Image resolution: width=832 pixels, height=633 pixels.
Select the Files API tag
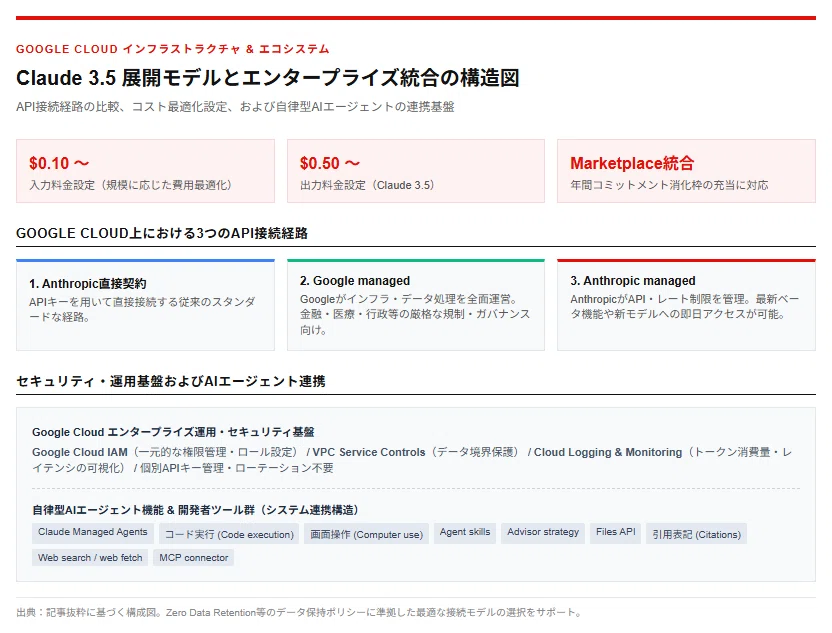click(616, 532)
